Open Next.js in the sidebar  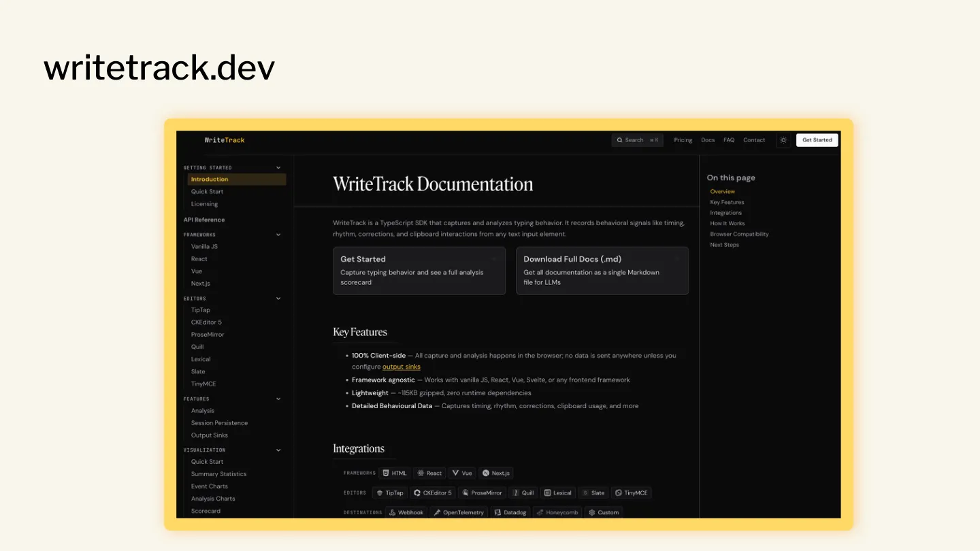click(201, 284)
